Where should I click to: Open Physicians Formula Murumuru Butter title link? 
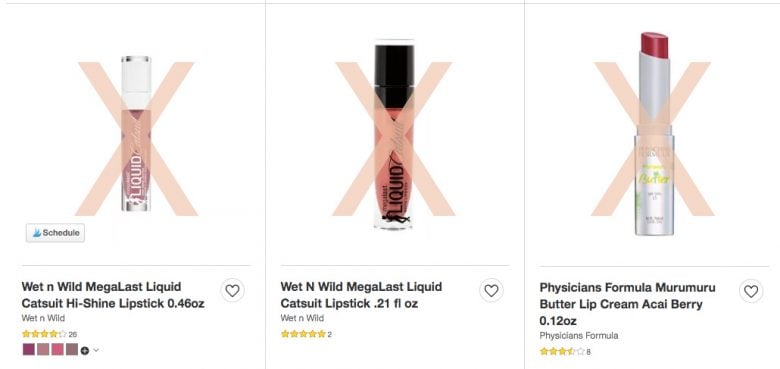(627, 304)
